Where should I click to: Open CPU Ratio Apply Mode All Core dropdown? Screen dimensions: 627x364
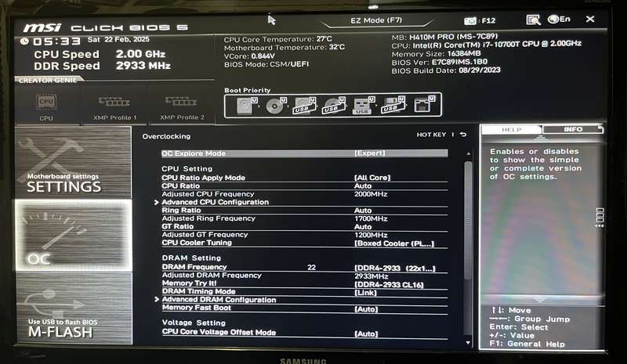pyautogui.click(x=372, y=178)
